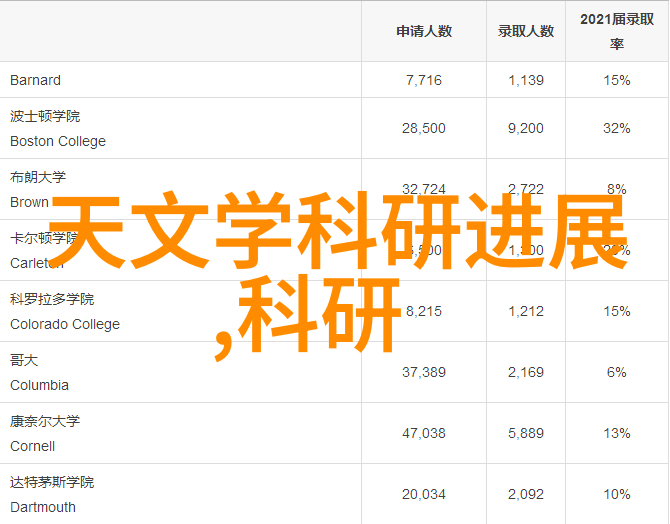Select Colorado College applicants 8,215
This screenshot has height=524, width=670.
click(x=424, y=311)
